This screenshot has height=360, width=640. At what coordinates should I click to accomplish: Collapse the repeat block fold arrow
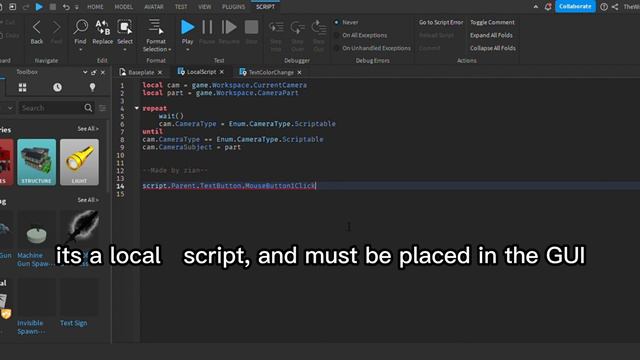(x=137, y=108)
